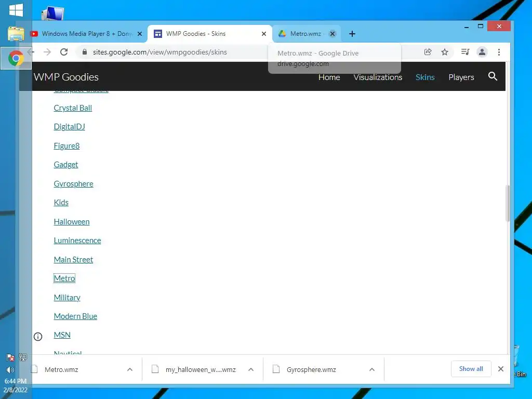Close the Metro.wmz tab
Image resolution: width=532 pixels, height=399 pixels.
(x=332, y=34)
